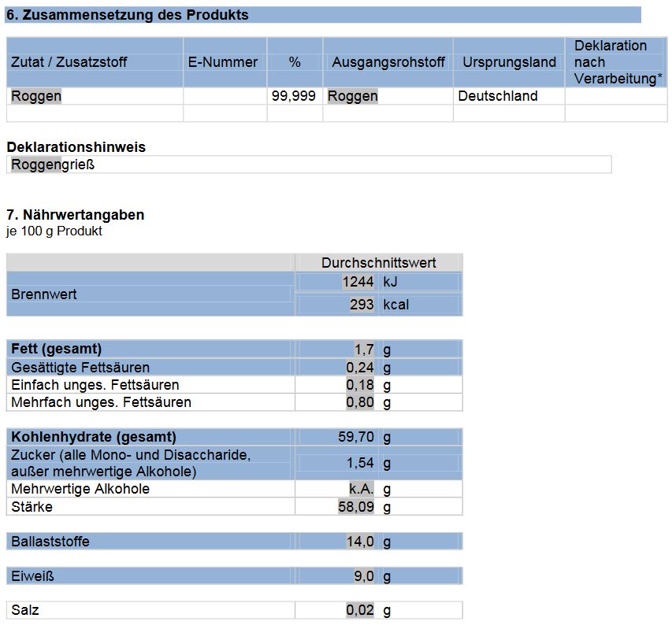The height and width of the screenshot is (629, 672).
Task: Select the 1244 kJ energy value
Action: 358,282
